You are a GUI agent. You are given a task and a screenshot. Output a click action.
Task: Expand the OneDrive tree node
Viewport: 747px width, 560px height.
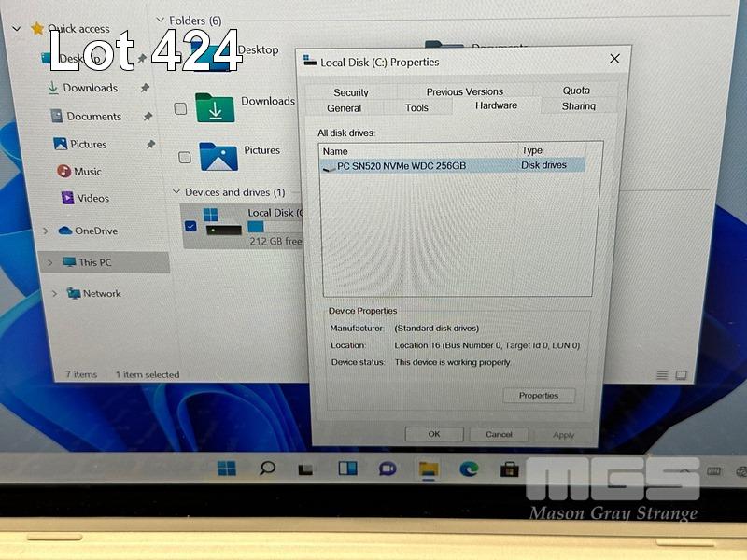pyautogui.click(x=46, y=231)
